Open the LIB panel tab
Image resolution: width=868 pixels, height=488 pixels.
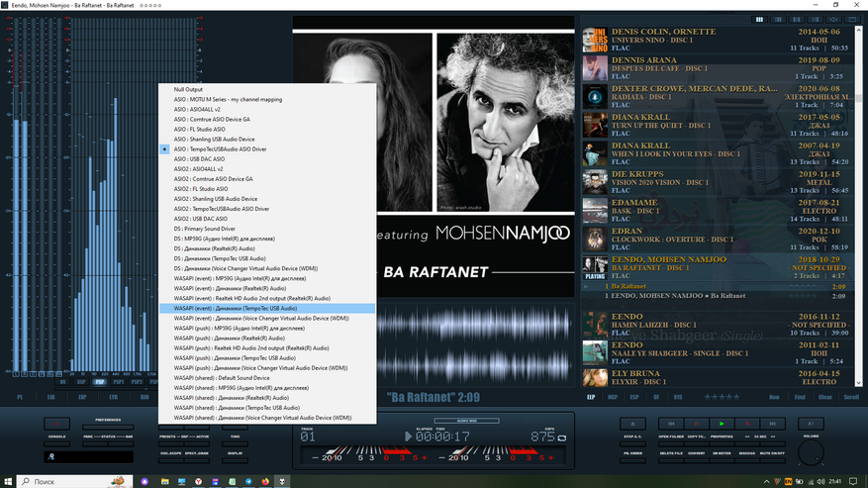pos(50,397)
